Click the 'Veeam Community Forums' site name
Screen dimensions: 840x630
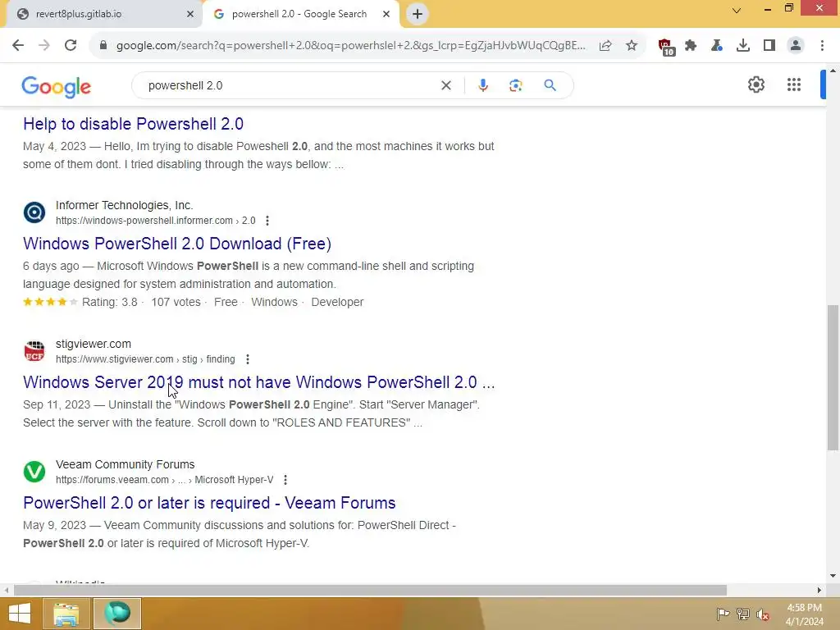125,464
